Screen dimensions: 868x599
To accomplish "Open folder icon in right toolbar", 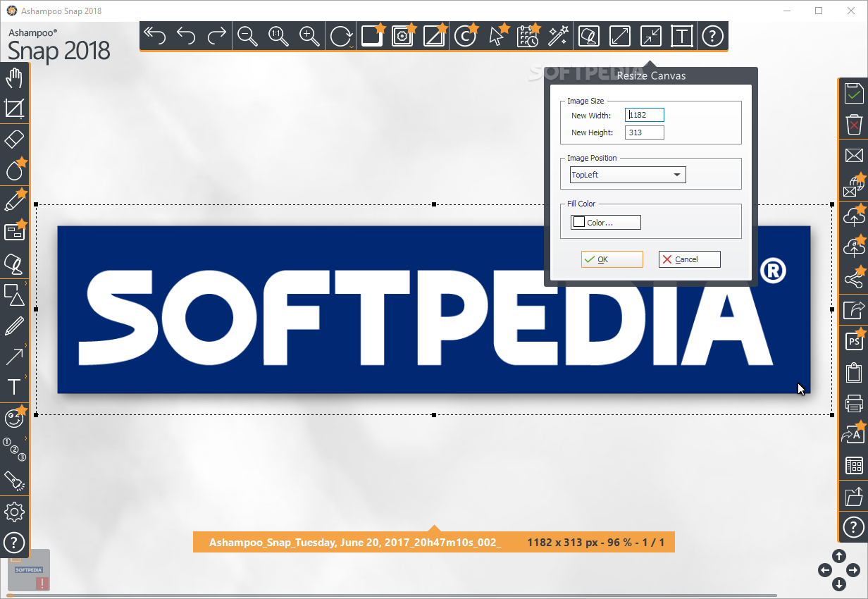I will click(x=854, y=496).
